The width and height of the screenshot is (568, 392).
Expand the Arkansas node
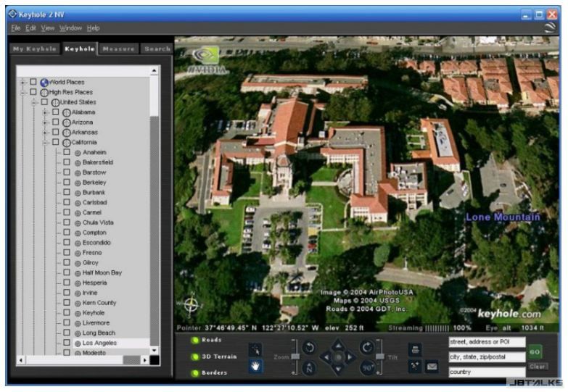(x=45, y=133)
